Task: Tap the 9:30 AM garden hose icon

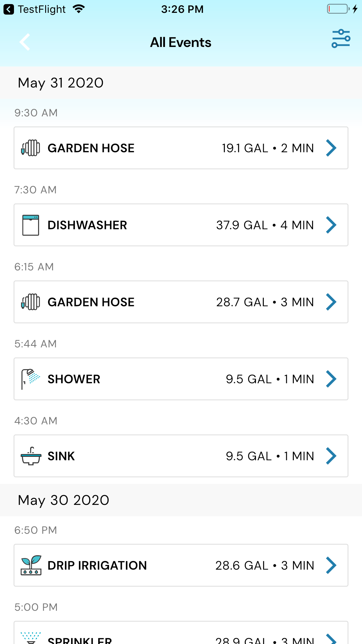Action: pyautogui.click(x=31, y=148)
